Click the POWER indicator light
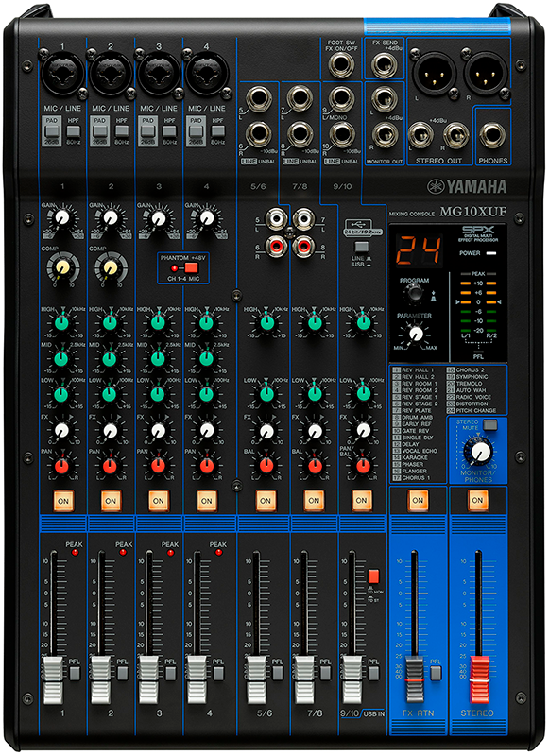Image resolution: width=549 pixels, height=756 pixels. click(491, 252)
